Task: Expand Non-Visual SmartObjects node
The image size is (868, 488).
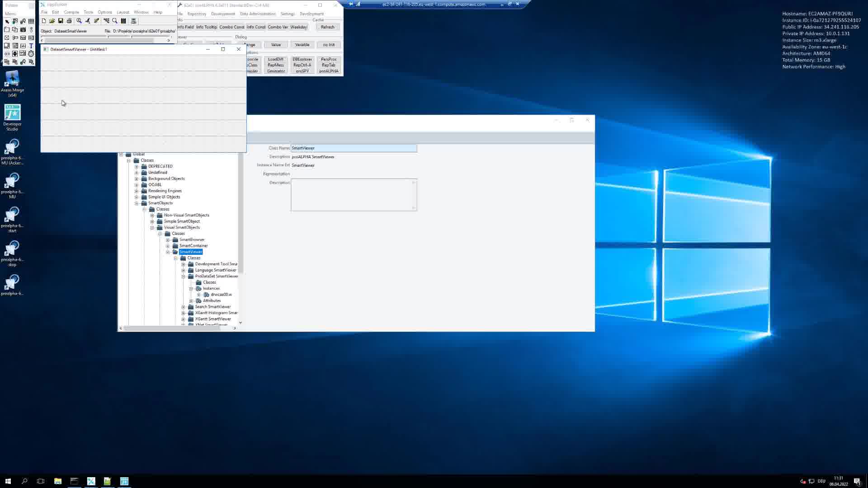Action: 152,216
